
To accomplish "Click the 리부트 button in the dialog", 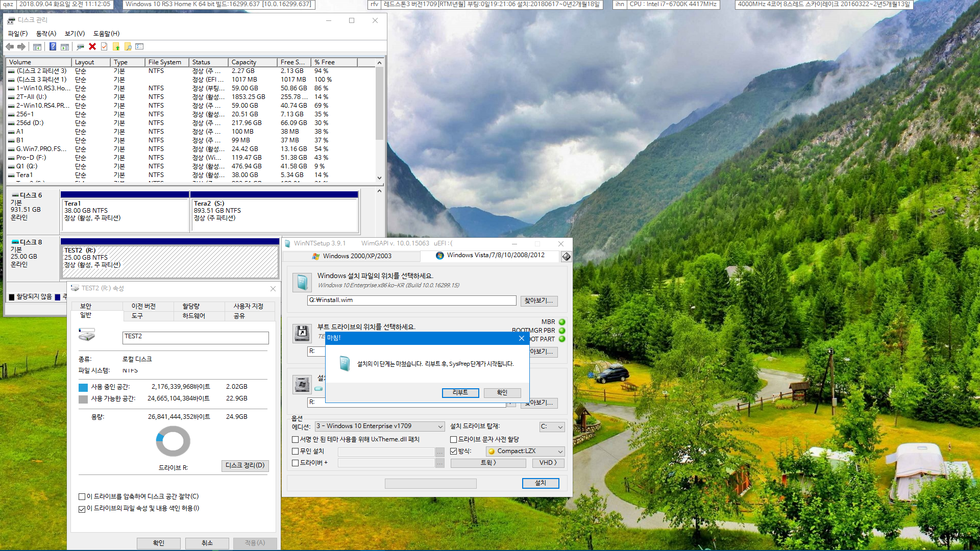I will point(460,393).
